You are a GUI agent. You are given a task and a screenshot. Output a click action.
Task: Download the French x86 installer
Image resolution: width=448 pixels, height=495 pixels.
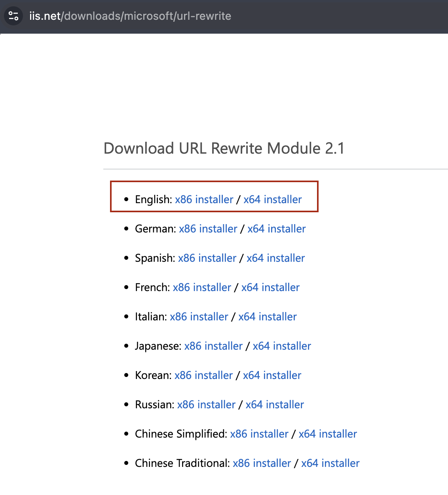202,287
